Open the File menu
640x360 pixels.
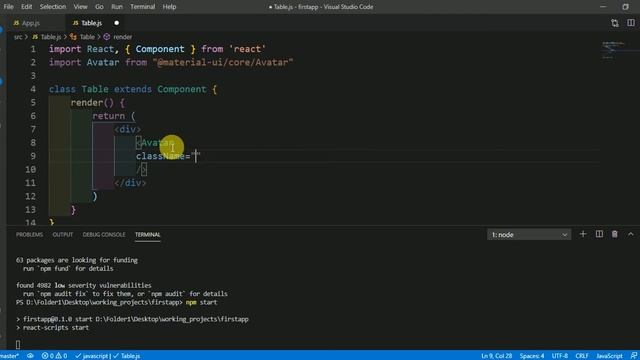[8, 7]
